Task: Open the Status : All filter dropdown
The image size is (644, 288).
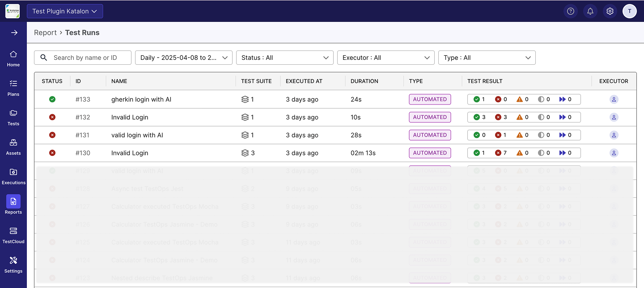Action: (x=285, y=58)
